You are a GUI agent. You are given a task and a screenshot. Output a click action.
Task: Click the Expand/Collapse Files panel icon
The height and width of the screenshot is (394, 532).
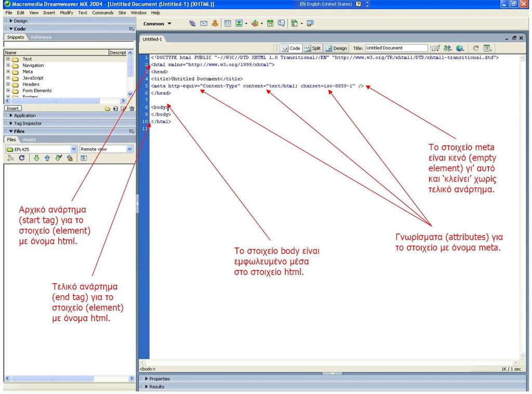coord(84,158)
